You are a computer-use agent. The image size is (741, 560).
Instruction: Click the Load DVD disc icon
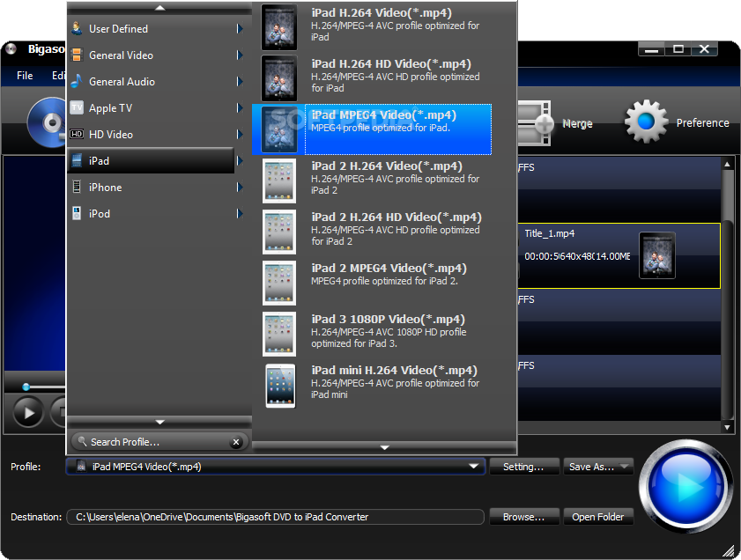(47, 122)
